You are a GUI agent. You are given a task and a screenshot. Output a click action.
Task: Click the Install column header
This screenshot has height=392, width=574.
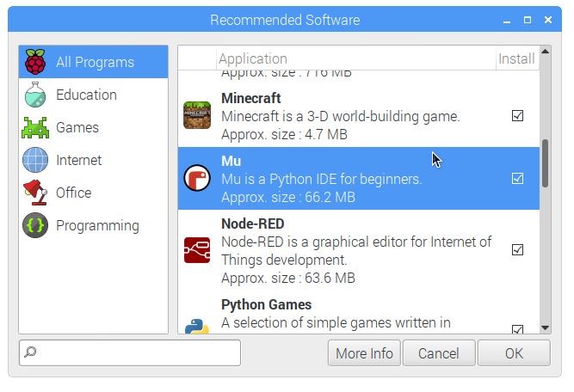[516, 58]
